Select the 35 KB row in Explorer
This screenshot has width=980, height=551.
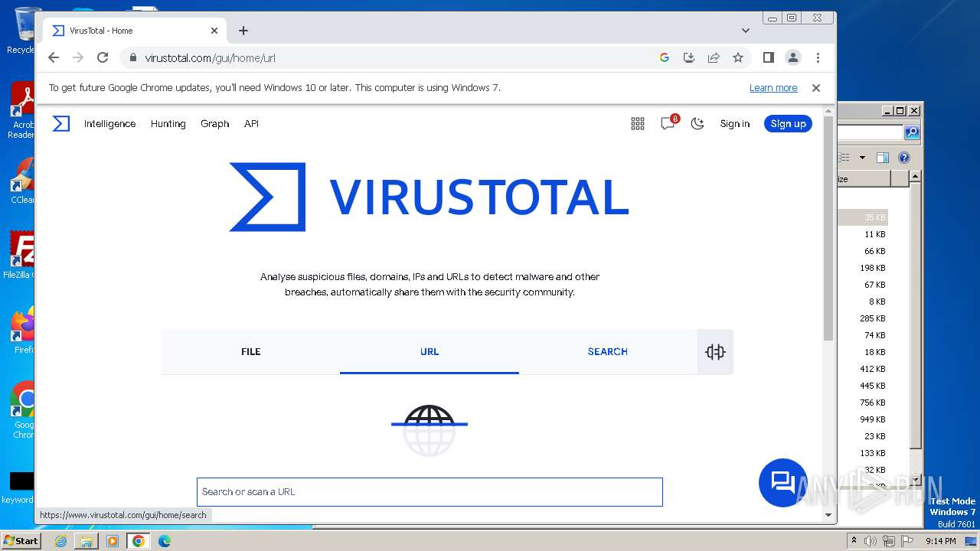(x=863, y=217)
